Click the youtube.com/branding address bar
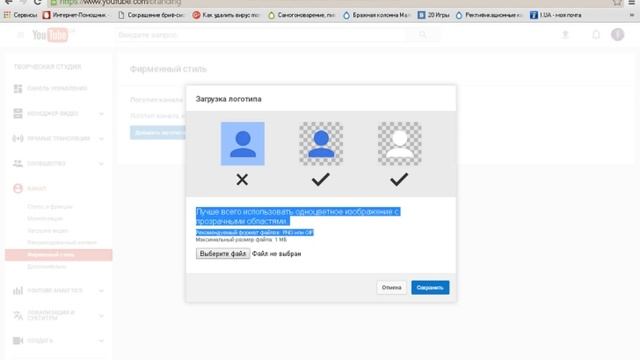The height and width of the screenshot is (360, 640). (327, 2)
